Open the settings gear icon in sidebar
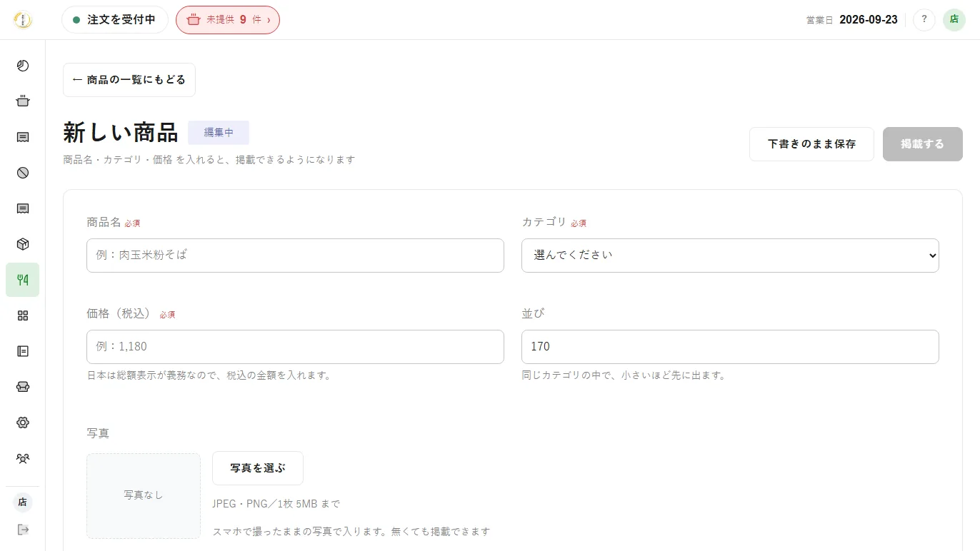The height and width of the screenshot is (551, 980). (x=23, y=423)
